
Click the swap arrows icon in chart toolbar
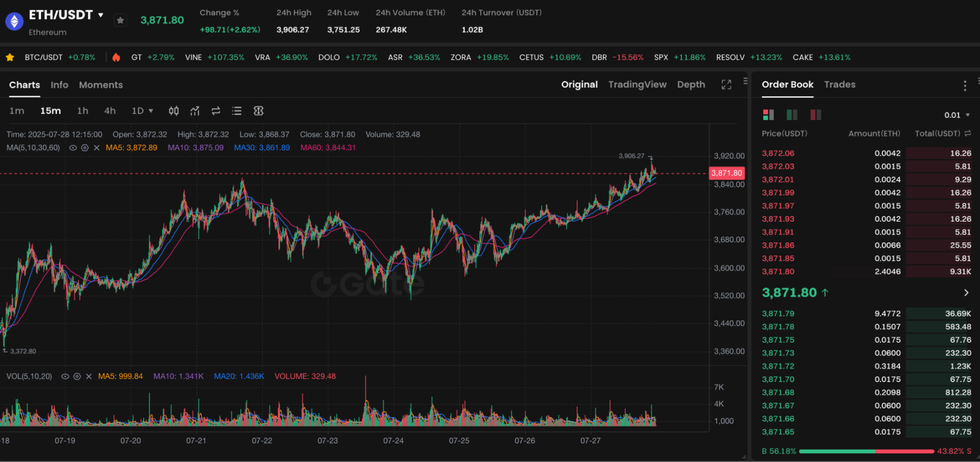tap(216, 111)
